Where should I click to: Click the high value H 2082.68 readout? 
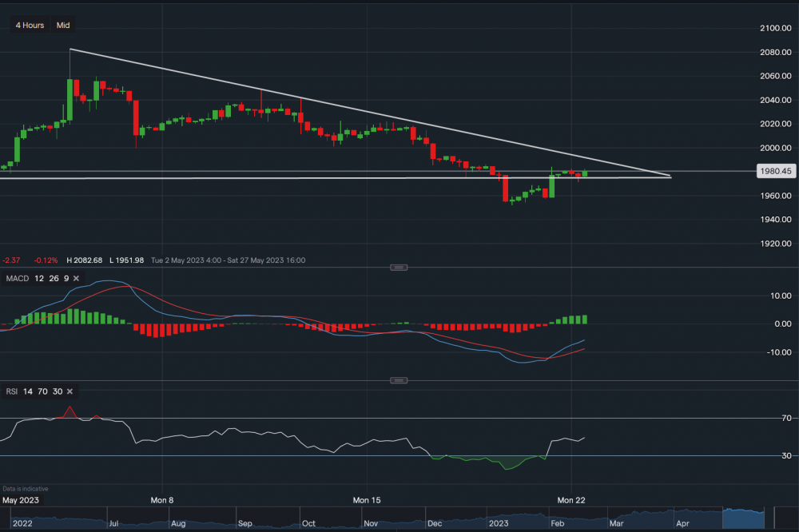(85, 260)
